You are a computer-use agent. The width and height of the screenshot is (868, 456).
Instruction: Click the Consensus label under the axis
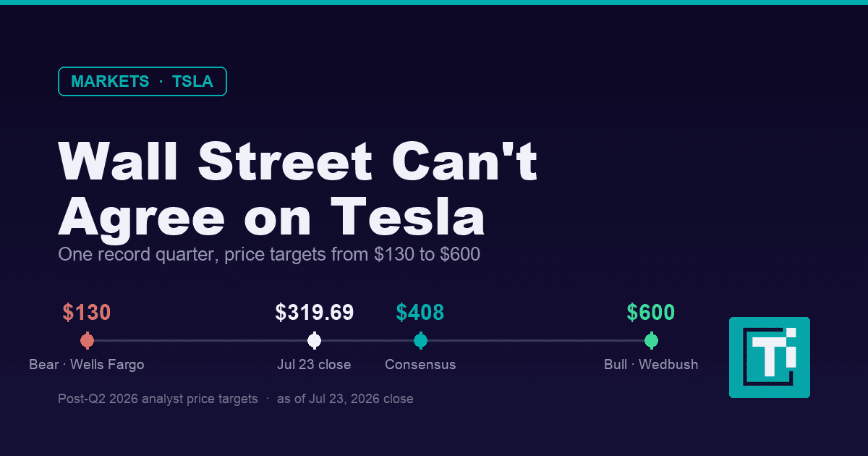coord(420,365)
